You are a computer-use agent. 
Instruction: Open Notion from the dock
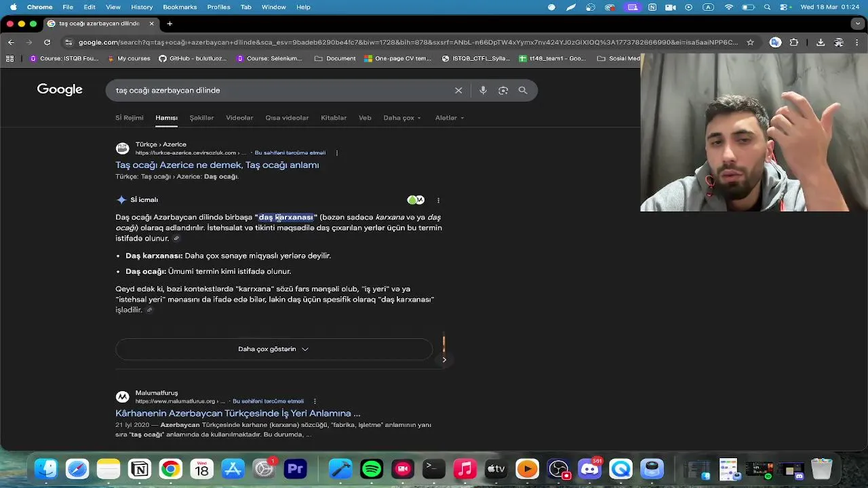140,469
